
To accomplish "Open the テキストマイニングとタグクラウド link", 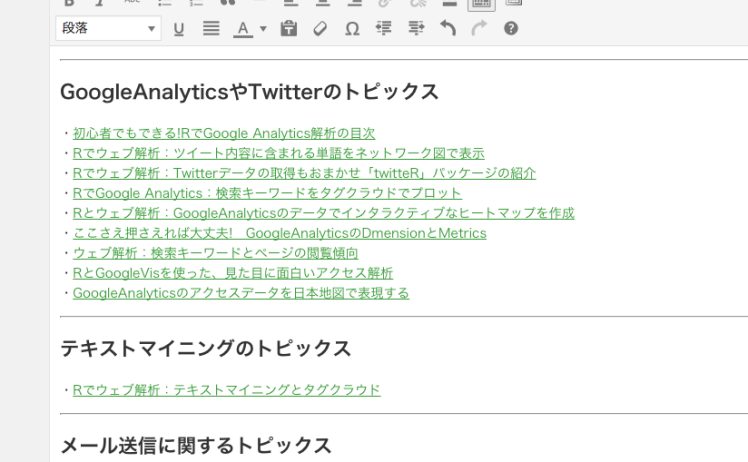I will tap(226, 389).
